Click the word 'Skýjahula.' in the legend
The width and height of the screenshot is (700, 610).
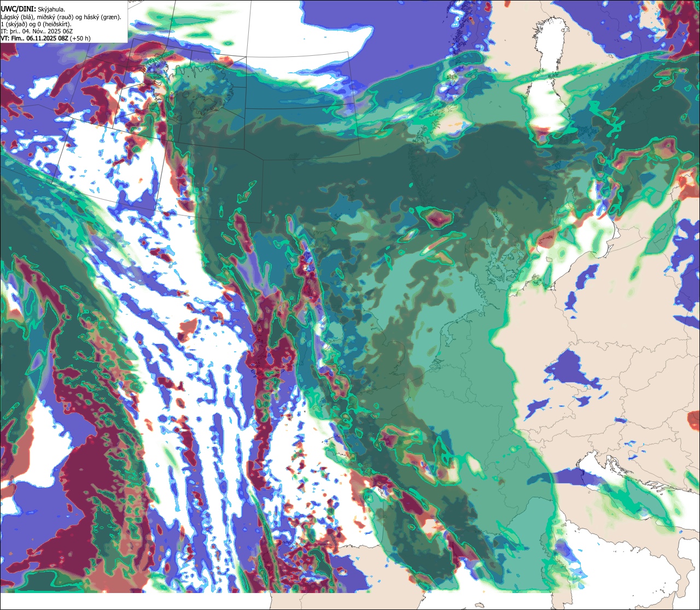click(x=51, y=9)
